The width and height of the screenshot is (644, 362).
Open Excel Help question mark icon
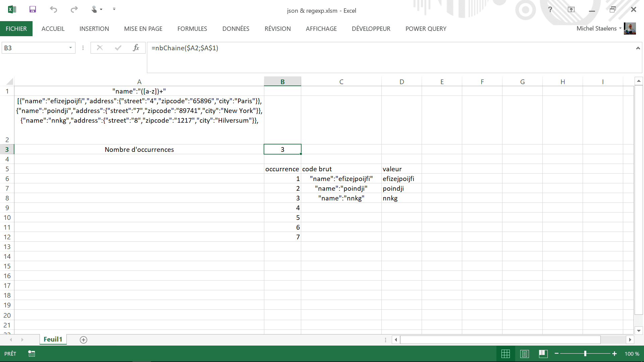pos(550,9)
